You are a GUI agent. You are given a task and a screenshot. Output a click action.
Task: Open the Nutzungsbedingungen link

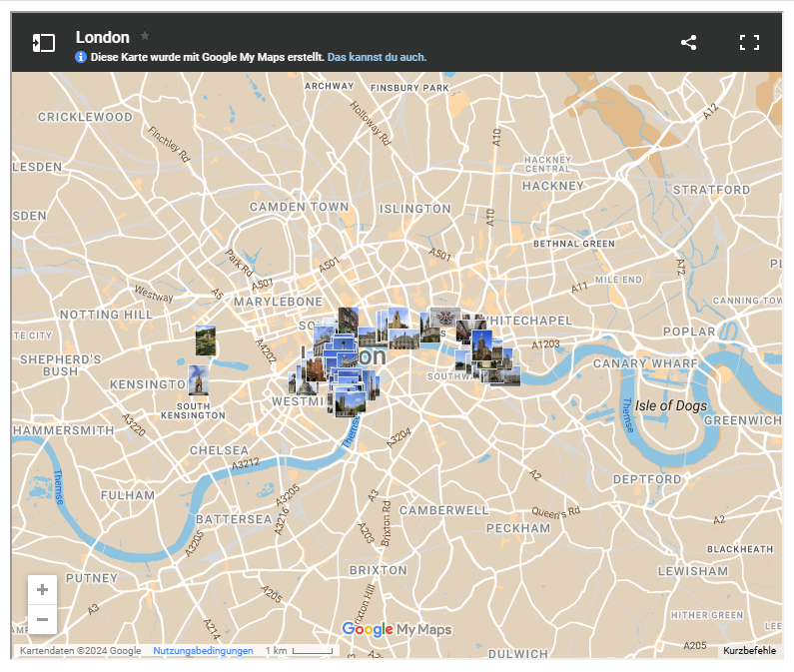tap(203, 651)
